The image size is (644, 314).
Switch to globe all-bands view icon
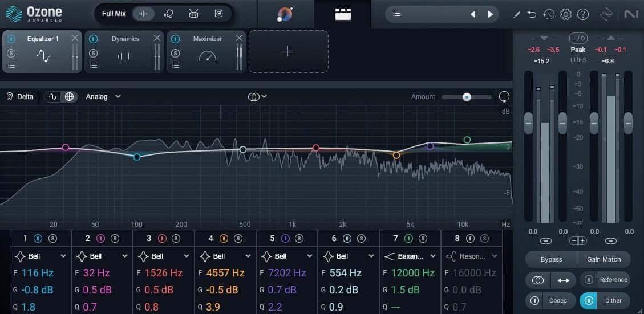tap(70, 97)
